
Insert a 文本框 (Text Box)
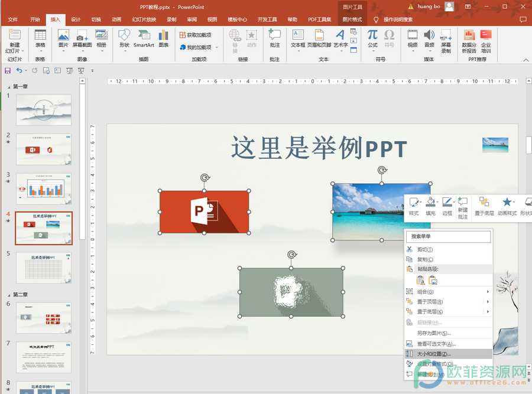tap(298, 40)
